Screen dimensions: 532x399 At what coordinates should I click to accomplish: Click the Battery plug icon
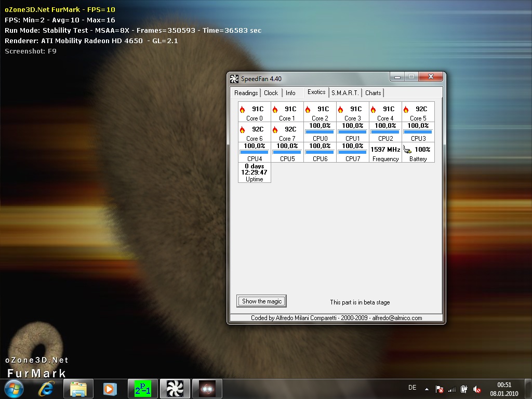407,150
